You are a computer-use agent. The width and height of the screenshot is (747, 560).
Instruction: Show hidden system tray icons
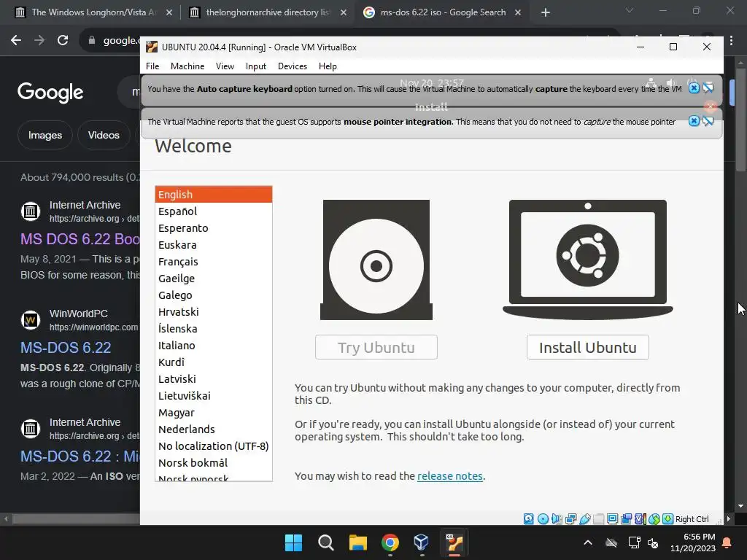pyautogui.click(x=588, y=542)
